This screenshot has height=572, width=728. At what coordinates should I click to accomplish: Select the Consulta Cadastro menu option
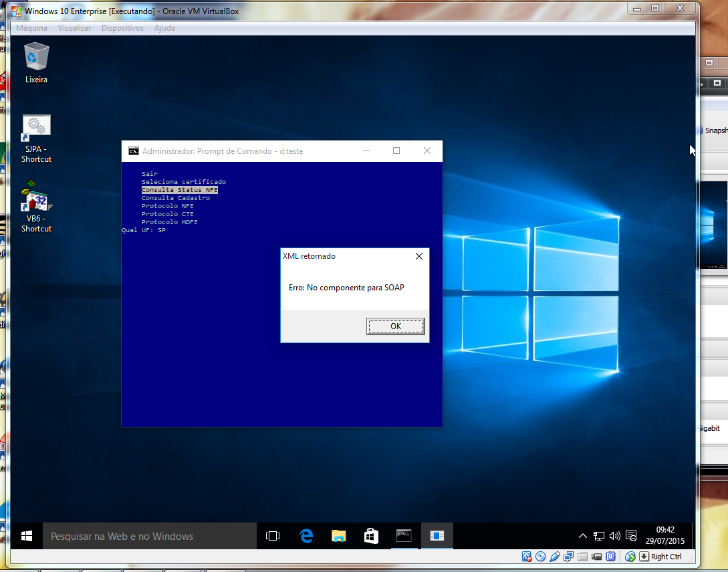[x=175, y=198]
